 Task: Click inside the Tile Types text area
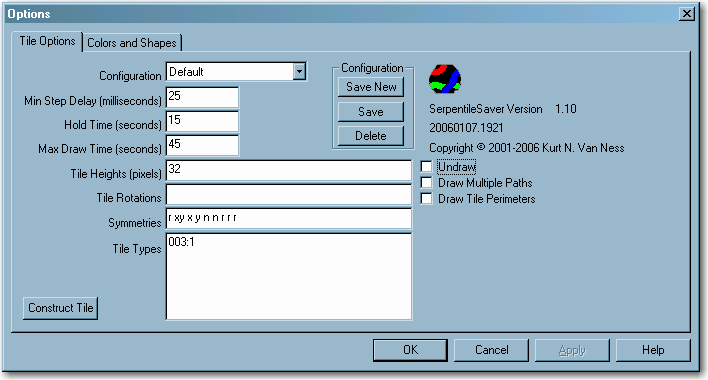(x=289, y=277)
